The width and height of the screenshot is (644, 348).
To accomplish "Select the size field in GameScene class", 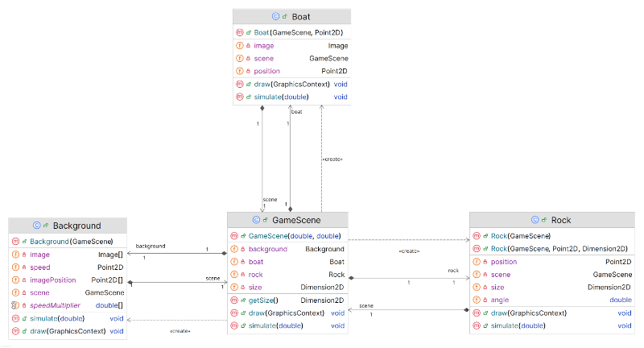I will click(258, 287).
